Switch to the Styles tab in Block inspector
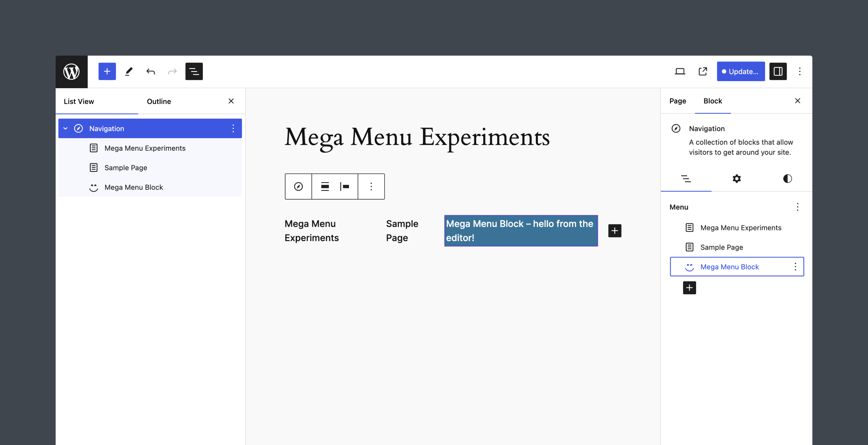868x445 pixels. tap(788, 179)
